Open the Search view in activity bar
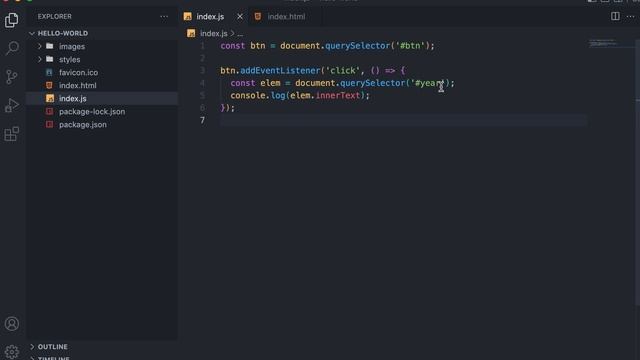 pos(12,48)
